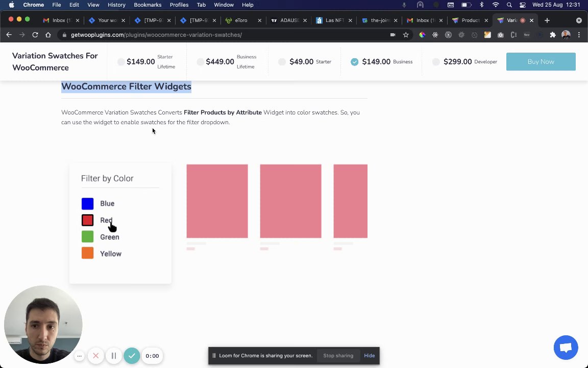Viewport: 588px width, 368px height.
Task: Click the Filter by Color title
Action: [x=107, y=178]
